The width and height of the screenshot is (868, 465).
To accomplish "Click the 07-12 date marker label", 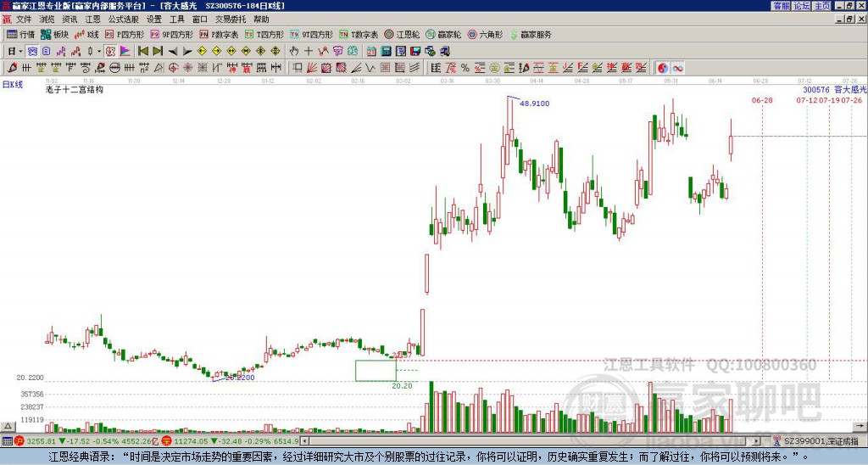I will 807,100.
